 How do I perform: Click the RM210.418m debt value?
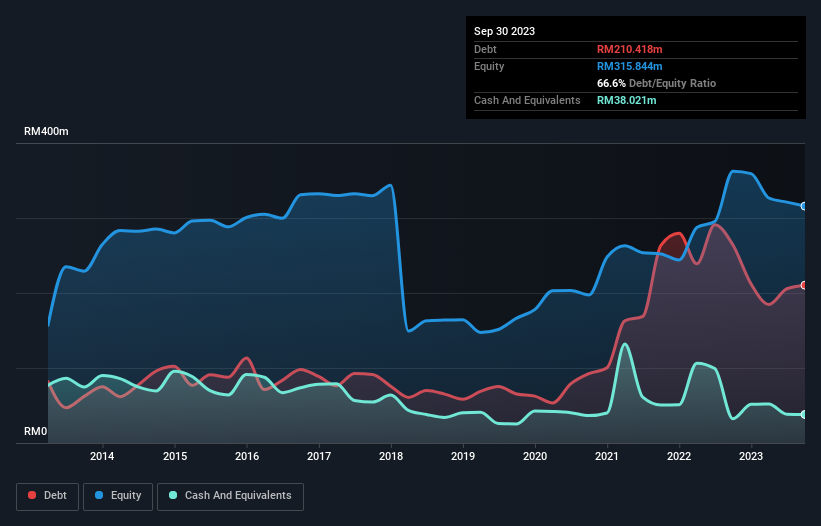629,49
